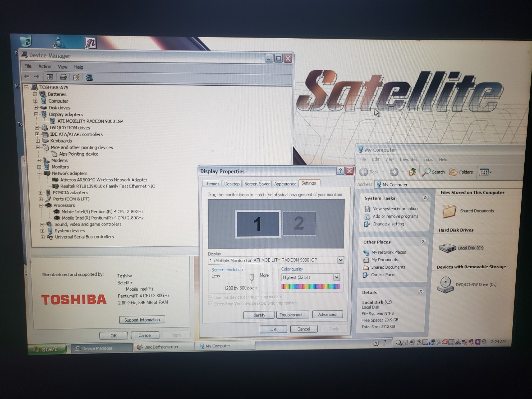The width and height of the screenshot is (532, 399).
Task: Open Device Manager View menu
Action: point(63,67)
